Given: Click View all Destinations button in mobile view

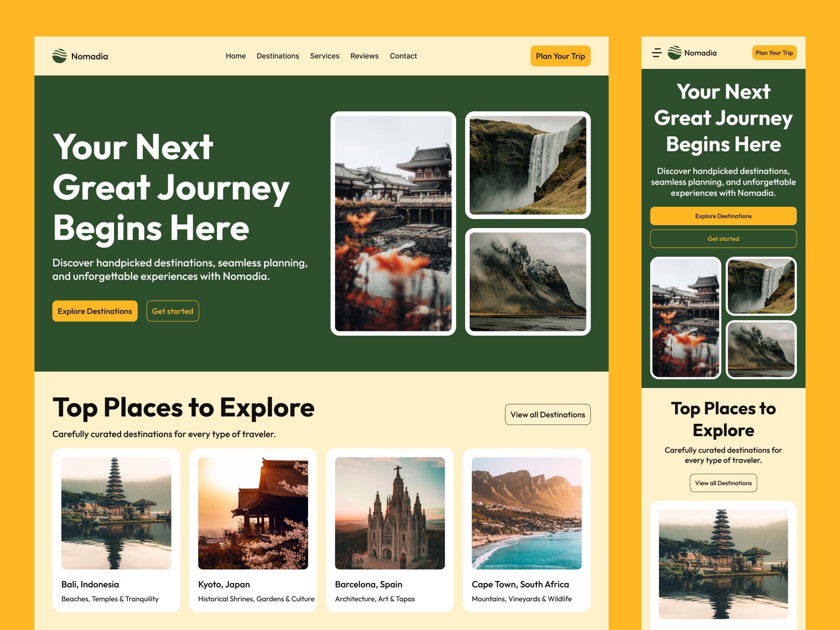Looking at the screenshot, I should point(723,483).
